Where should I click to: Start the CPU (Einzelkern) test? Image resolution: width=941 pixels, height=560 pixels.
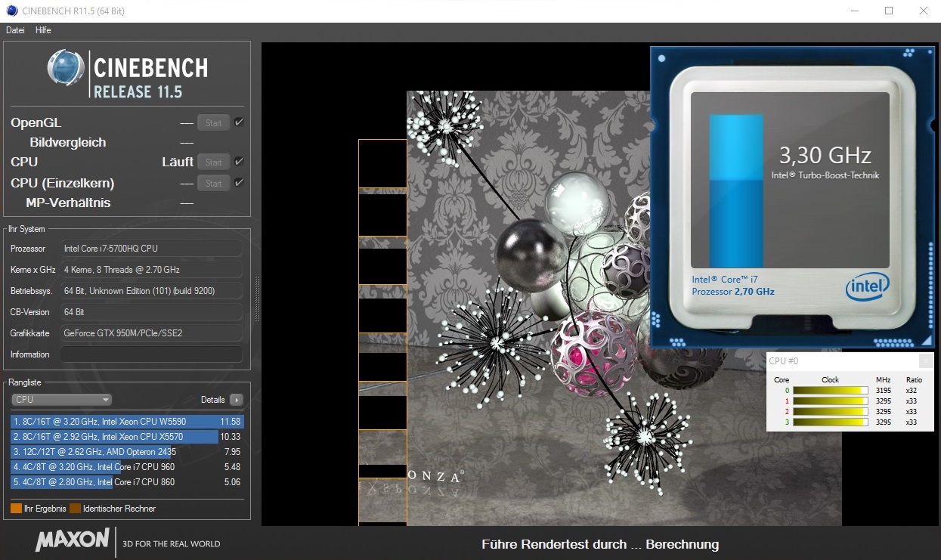(x=214, y=183)
